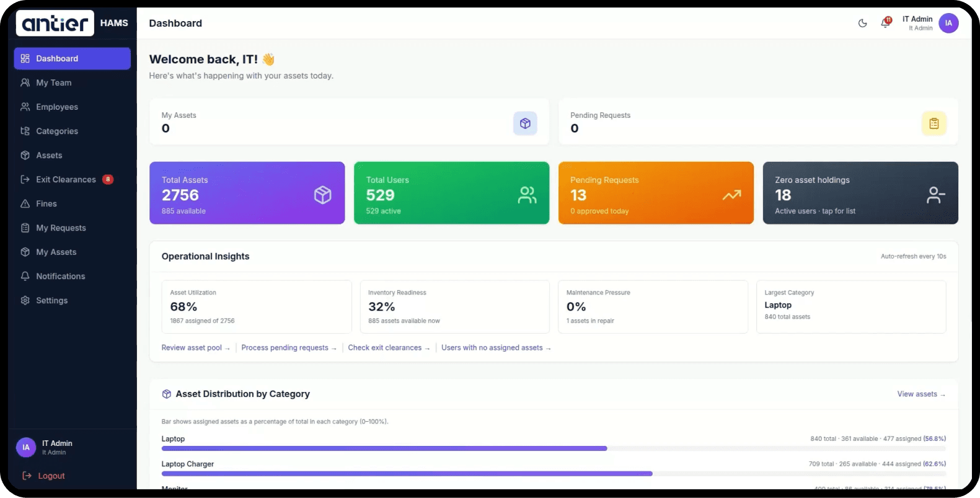The height and width of the screenshot is (498, 980).
Task: Open the Zero asset holdings card
Action: pos(860,193)
